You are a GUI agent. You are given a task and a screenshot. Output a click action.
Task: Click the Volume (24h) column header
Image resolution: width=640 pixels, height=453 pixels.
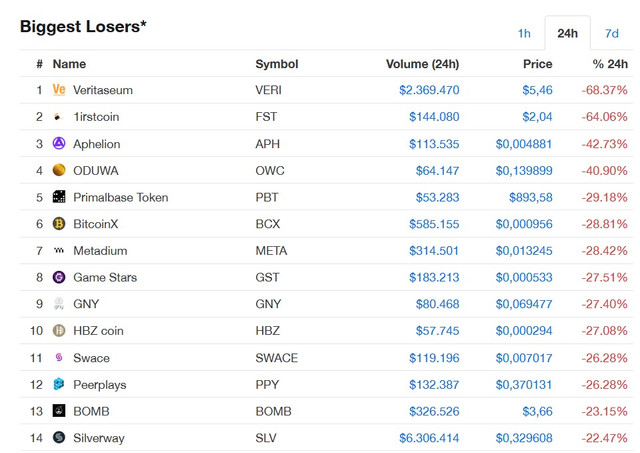[422, 64]
